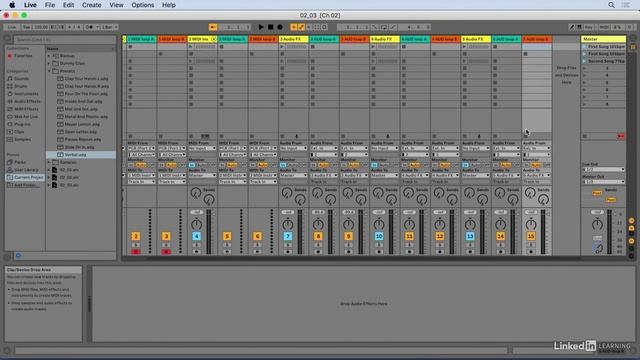Toggle Punch-Out switch beside loop
Image resolution: width=640 pixels, height=360 pixels.
pos(393,27)
